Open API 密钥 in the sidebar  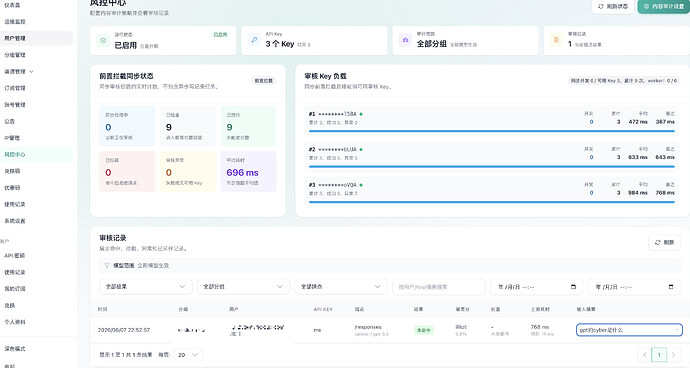click(x=15, y=256)
